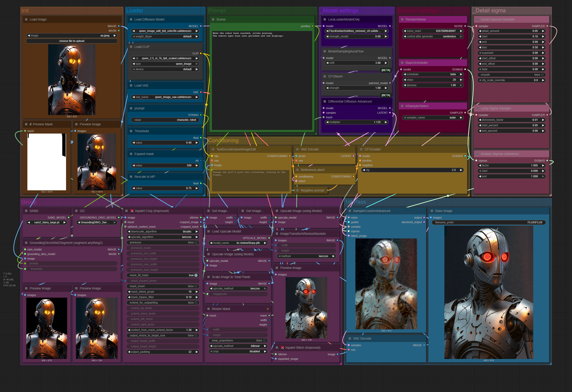Open the scheduler dropdown showing beta
This screenshot has height=392, width=572.
(x=433, y=74)
